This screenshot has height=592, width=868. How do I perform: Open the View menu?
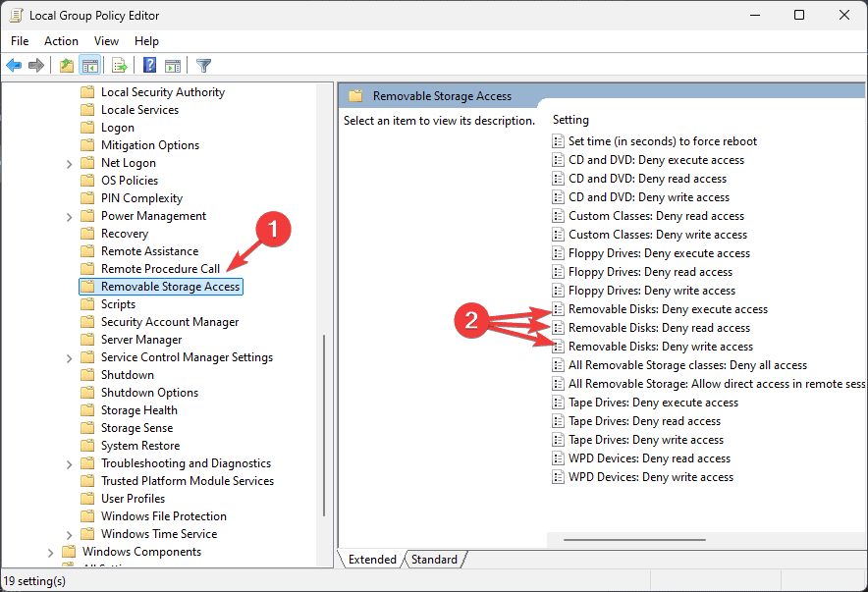click(106, 41)
